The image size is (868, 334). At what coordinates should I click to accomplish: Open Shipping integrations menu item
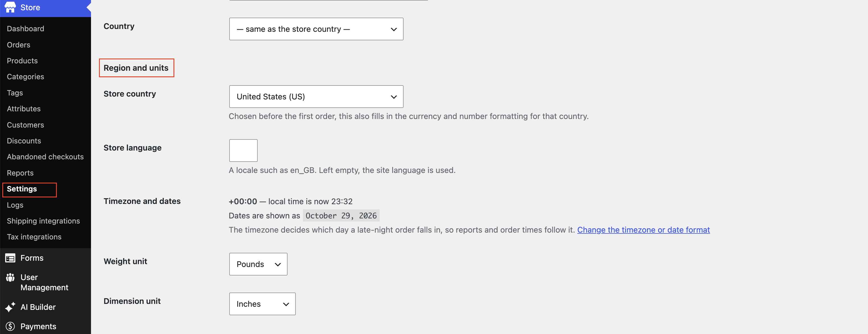pos(44,221)
